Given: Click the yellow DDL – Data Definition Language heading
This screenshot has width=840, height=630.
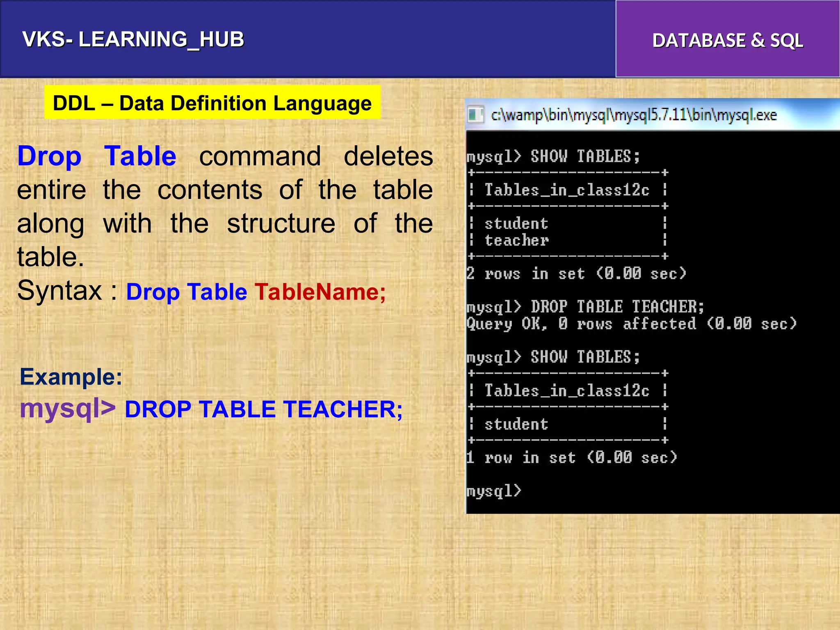Looking at the screenshot, I should [212, 103].
